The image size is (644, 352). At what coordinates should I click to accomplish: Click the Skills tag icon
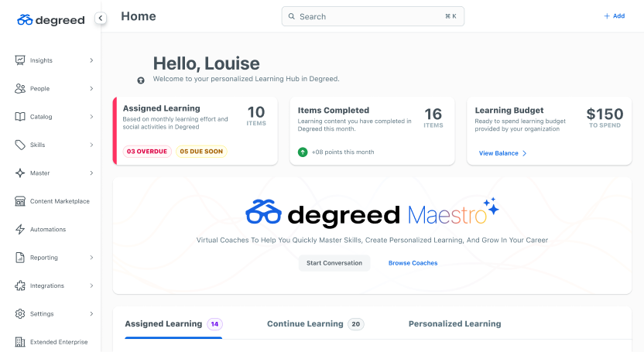19,145
